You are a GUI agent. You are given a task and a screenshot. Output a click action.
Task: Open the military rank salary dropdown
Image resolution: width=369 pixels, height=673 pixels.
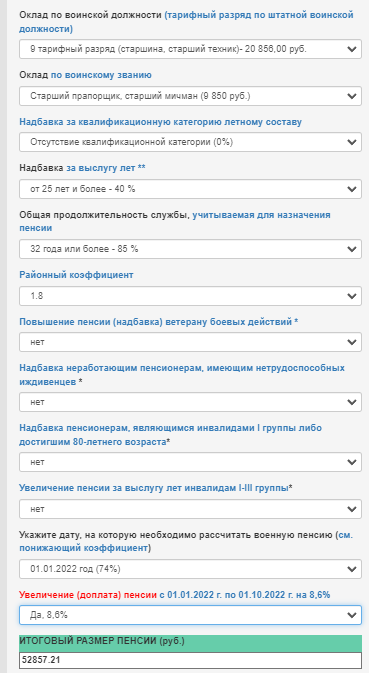coord(190,96)
